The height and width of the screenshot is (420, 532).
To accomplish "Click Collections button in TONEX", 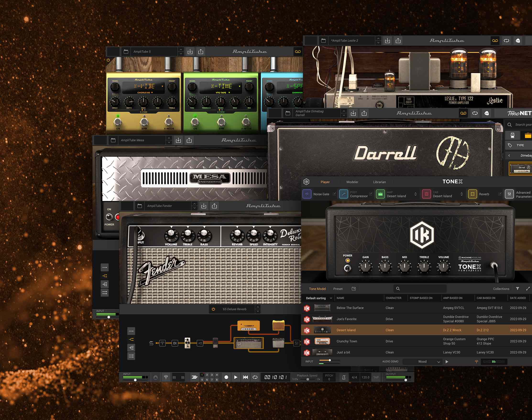I will click(501, 289).
